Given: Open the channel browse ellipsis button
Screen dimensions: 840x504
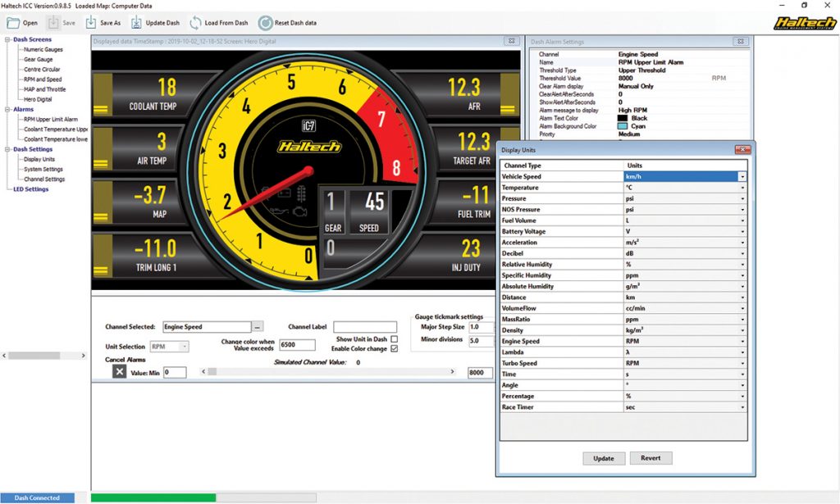Looking at the screenshot, I should pyautogui.click(x=258, y=326).
